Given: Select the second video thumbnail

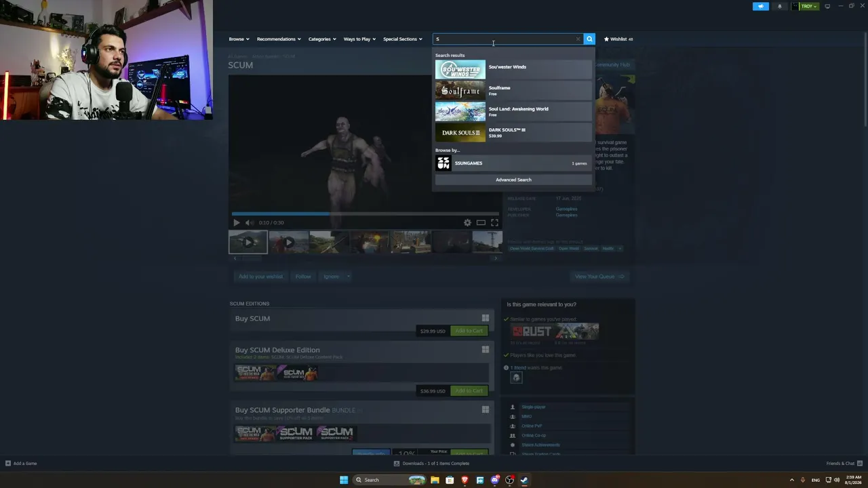Looking at the screenshot, I should coord(288,242).
